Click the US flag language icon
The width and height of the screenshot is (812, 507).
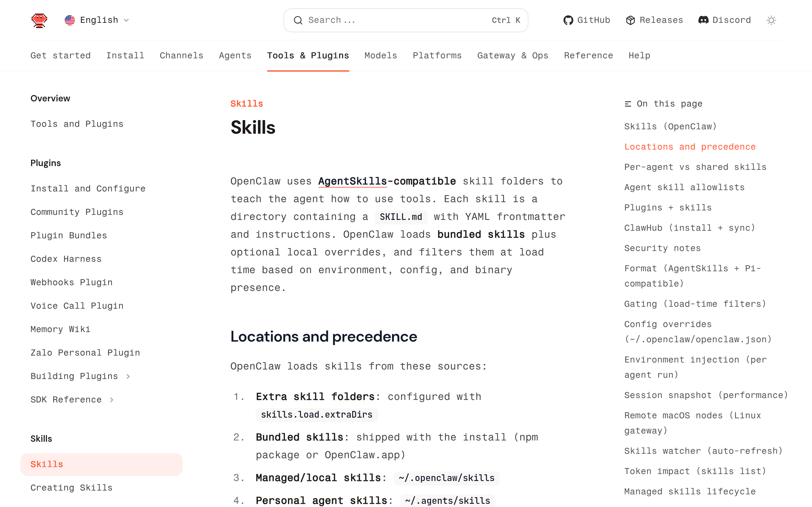pyautogui.click(x=69, y=20)
